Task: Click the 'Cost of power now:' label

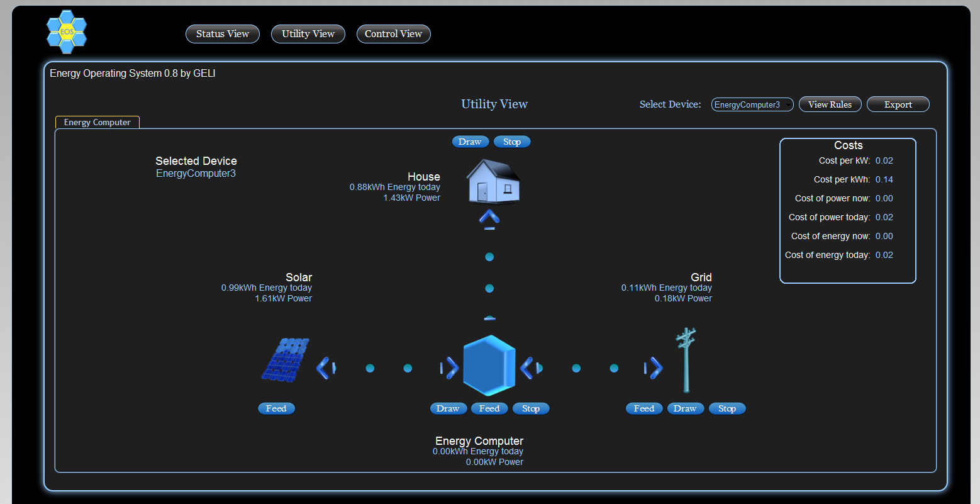Action: (x=832, y=198)
